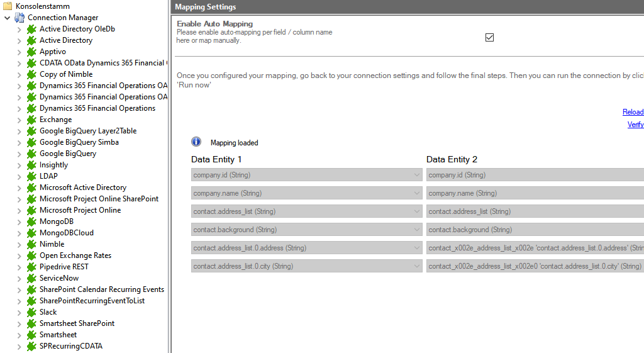
Task: Select Google BigQuery Simba in tree
Action: click(79, 142)
